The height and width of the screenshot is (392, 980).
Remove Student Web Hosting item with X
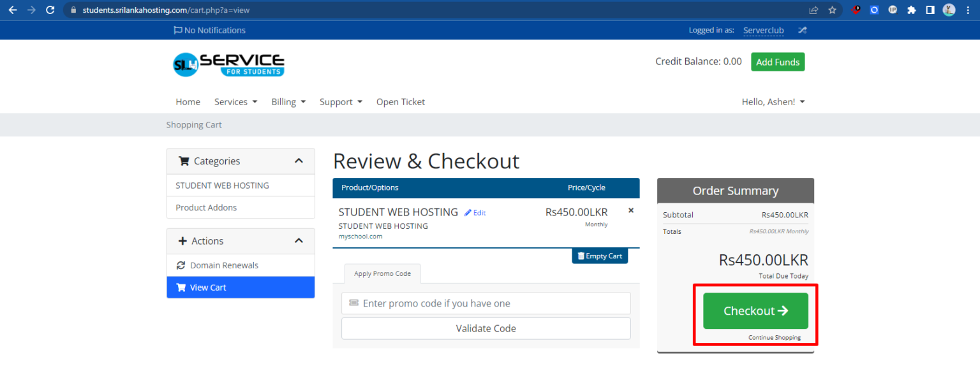[631, 210]
